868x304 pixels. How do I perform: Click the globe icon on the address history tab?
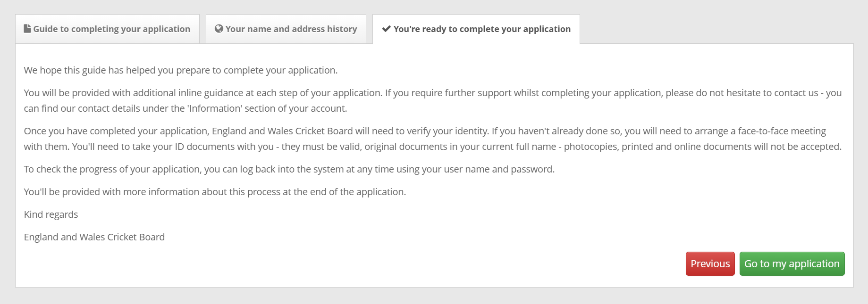point(219,29)
